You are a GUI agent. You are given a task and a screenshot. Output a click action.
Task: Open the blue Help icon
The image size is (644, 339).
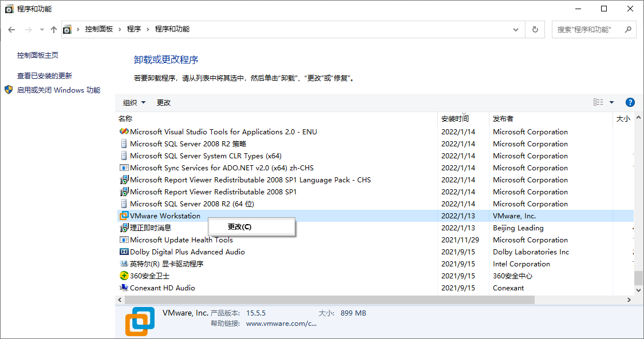[630, 102]
